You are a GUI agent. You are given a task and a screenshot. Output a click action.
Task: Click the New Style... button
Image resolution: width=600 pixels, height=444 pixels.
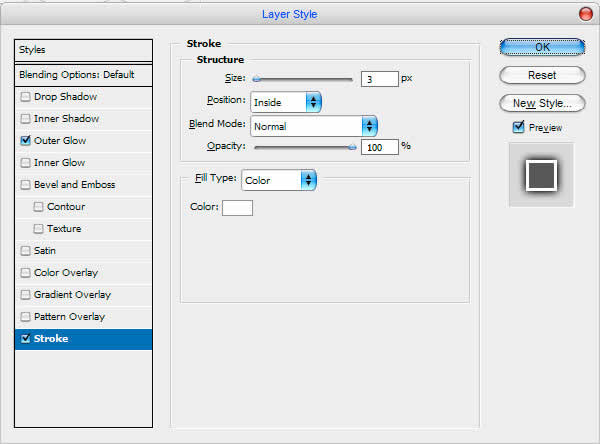(x=542, y=103)
